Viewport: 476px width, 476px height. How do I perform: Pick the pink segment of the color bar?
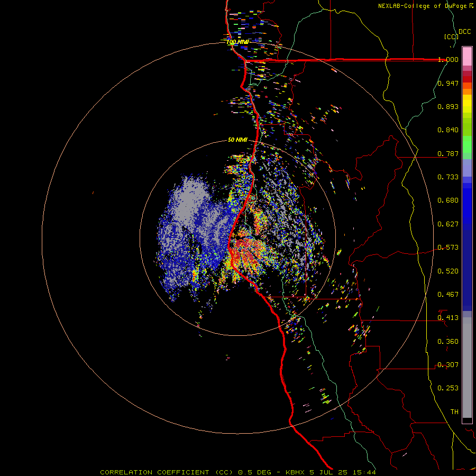(x=467, y=57)
